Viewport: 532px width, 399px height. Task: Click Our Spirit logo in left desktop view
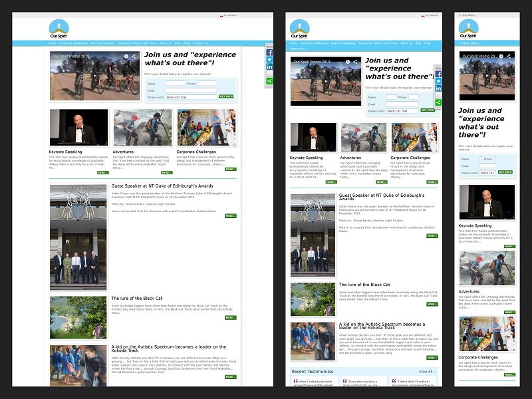[59, 29]
